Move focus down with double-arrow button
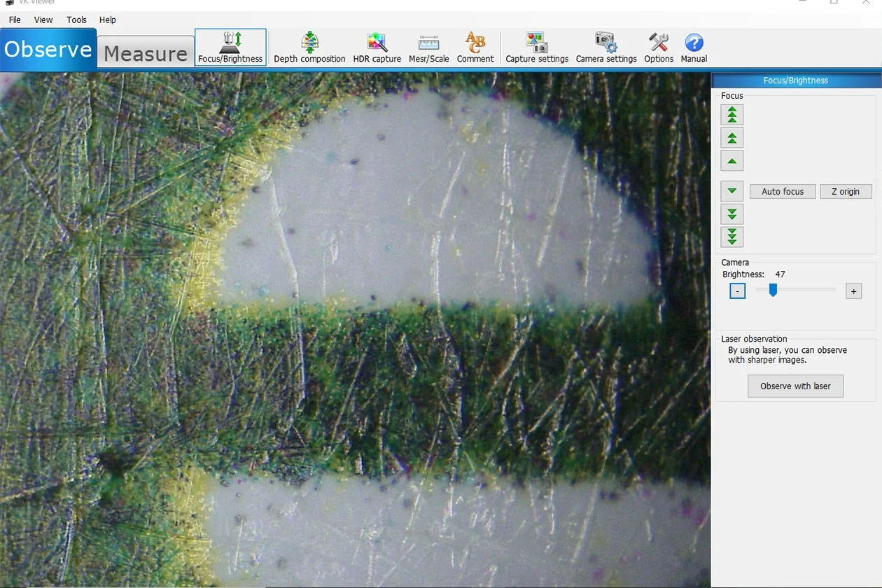 [732, 213]
